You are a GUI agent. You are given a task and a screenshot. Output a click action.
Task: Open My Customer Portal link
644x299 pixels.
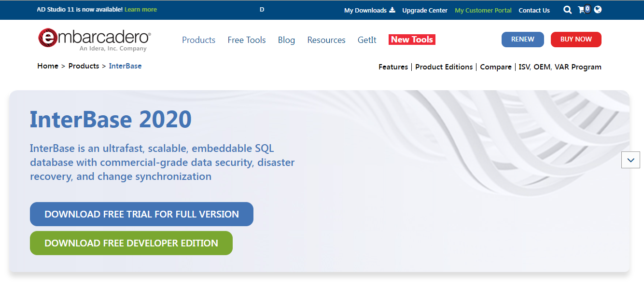(x=483, y=10)
